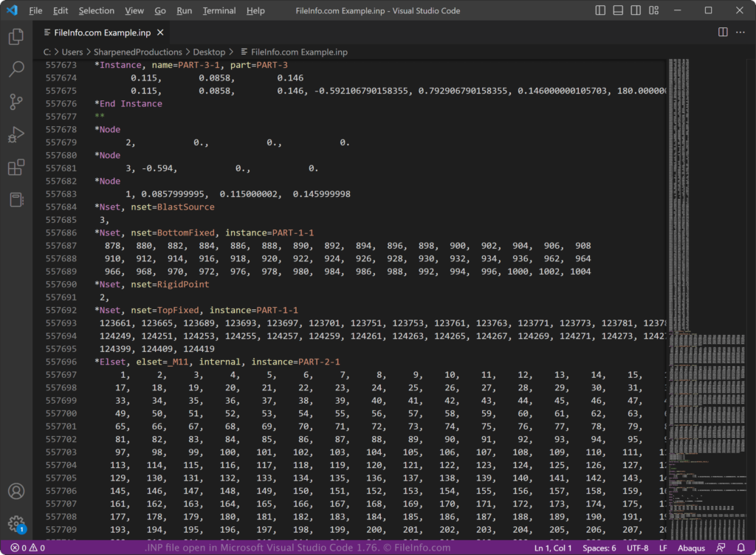The image size is (756, 555).
Task: Open the Selection menu
Action: click(97, 10)
